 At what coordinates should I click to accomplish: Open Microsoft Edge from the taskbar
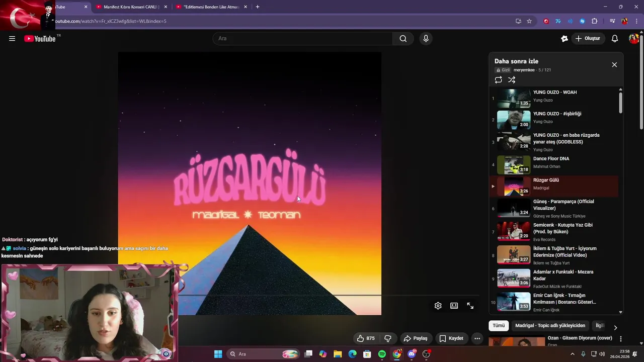[x=352, y=354]
